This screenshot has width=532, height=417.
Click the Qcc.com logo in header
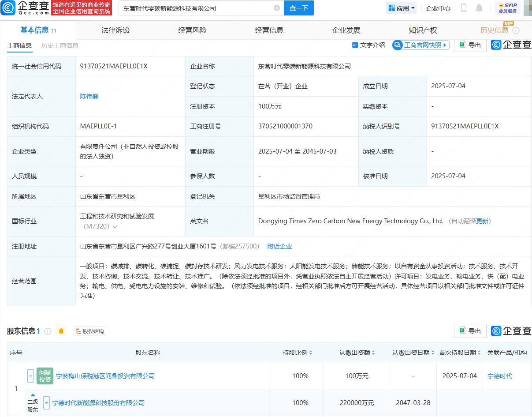[x=27, y=8]
